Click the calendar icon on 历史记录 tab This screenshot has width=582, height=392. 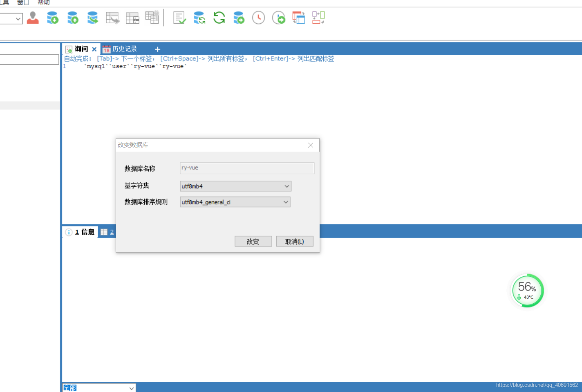click(x=106, y=49)
